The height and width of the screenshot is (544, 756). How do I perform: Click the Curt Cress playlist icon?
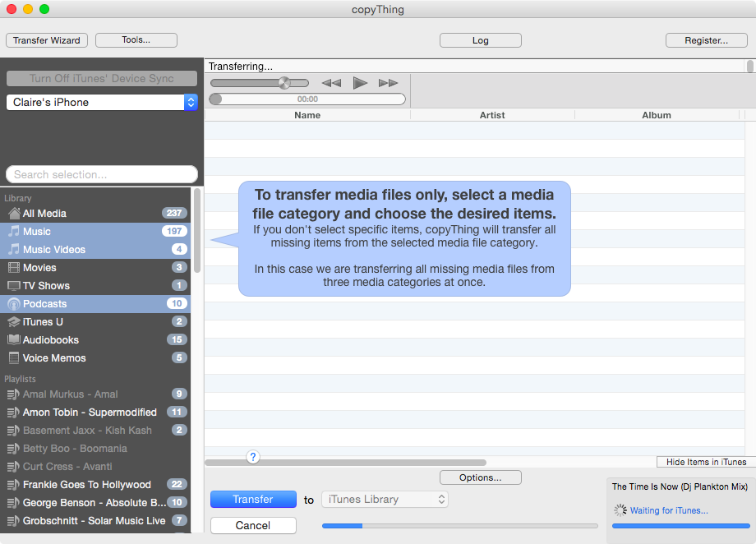(13, 467)
